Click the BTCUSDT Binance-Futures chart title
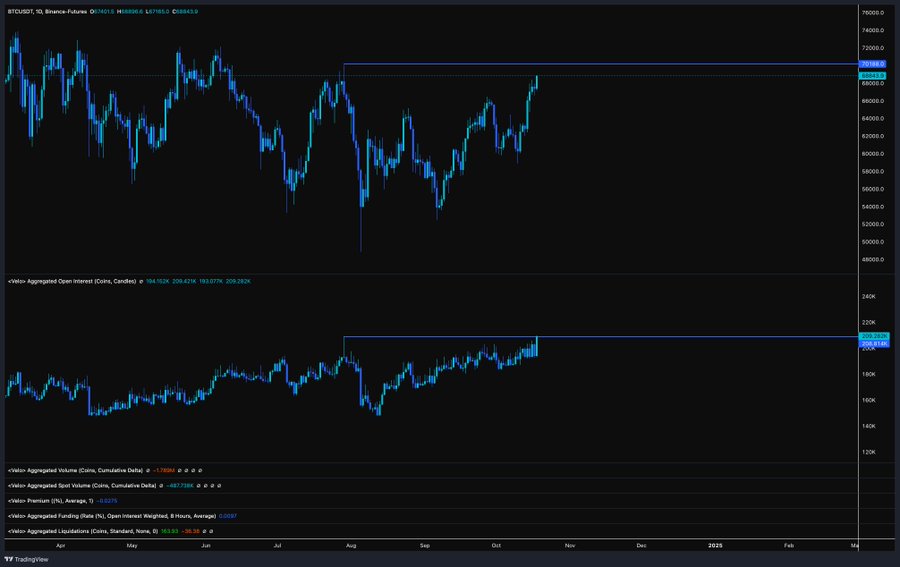 (x=47, y=11)
